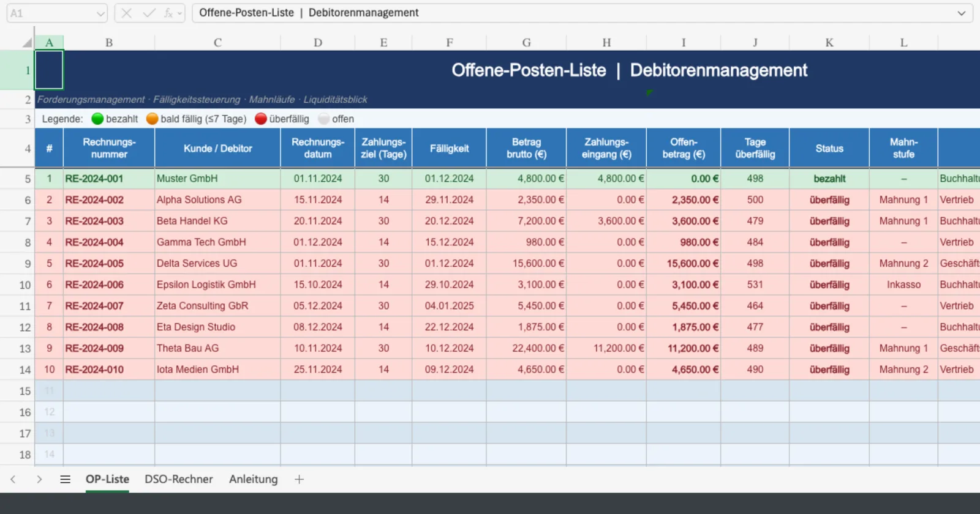
Task: Open the function wizard fx icon
Action: (168, 13)
